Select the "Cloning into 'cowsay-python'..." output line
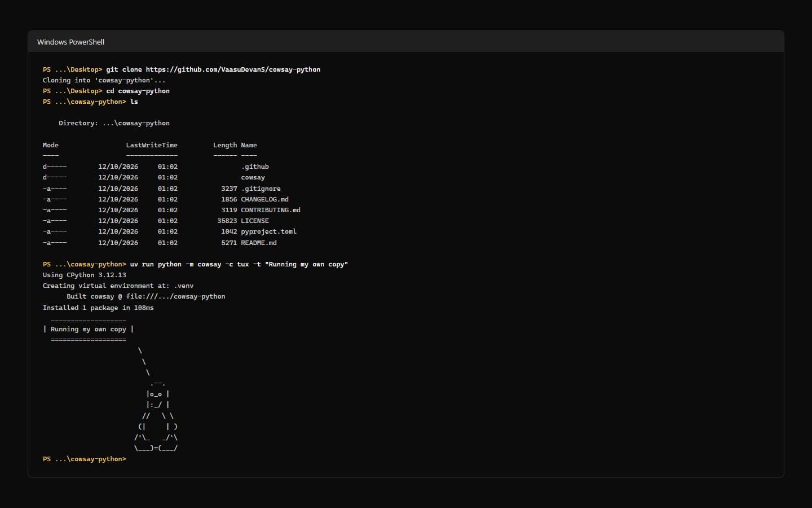The width and height of the screenshot is (812, 508). coord(104,80)
